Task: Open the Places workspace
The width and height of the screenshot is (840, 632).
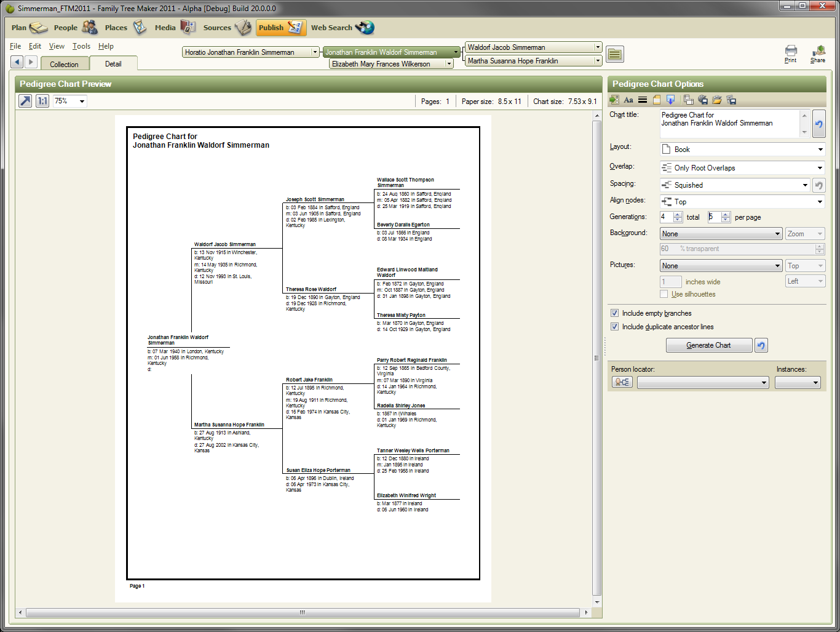Action: tap(125, 28)
